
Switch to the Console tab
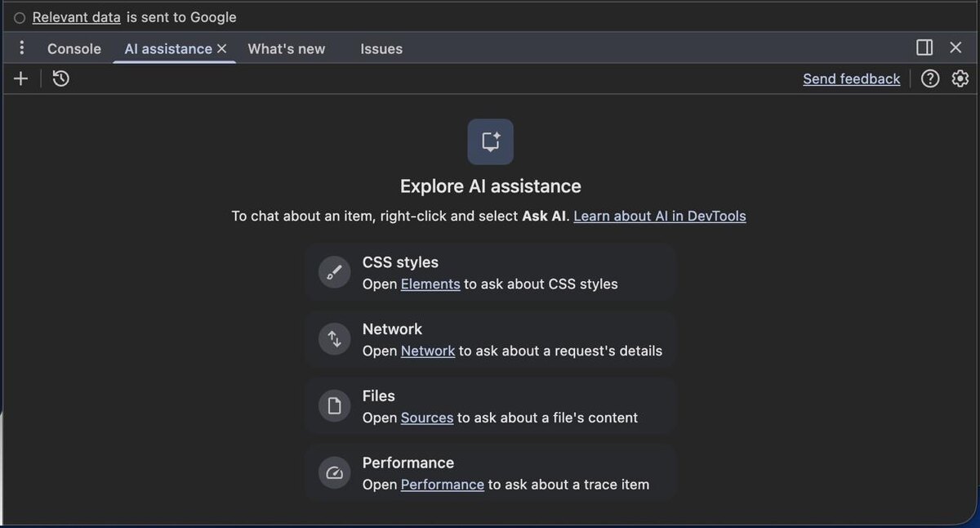point(74,49)
